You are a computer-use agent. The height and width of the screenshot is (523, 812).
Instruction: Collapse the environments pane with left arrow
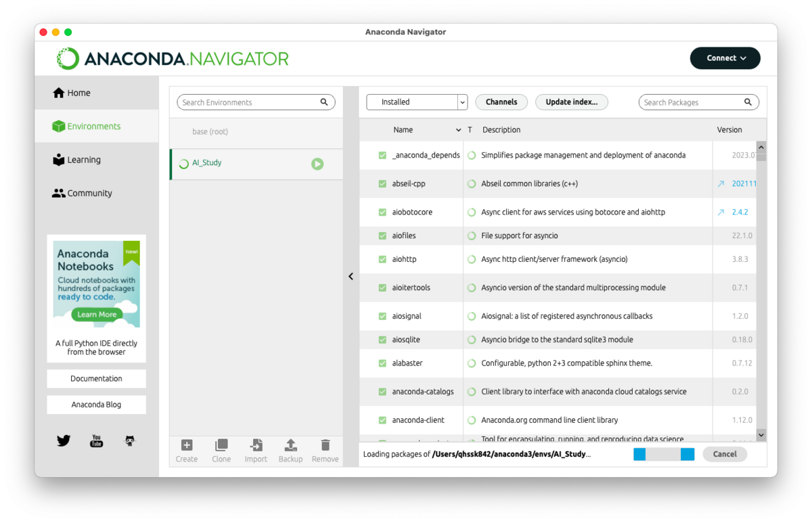(351, 276)
